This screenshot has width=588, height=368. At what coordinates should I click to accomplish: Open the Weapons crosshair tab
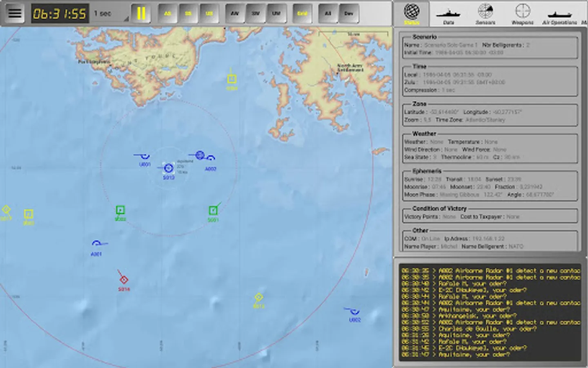coord(523,13)
